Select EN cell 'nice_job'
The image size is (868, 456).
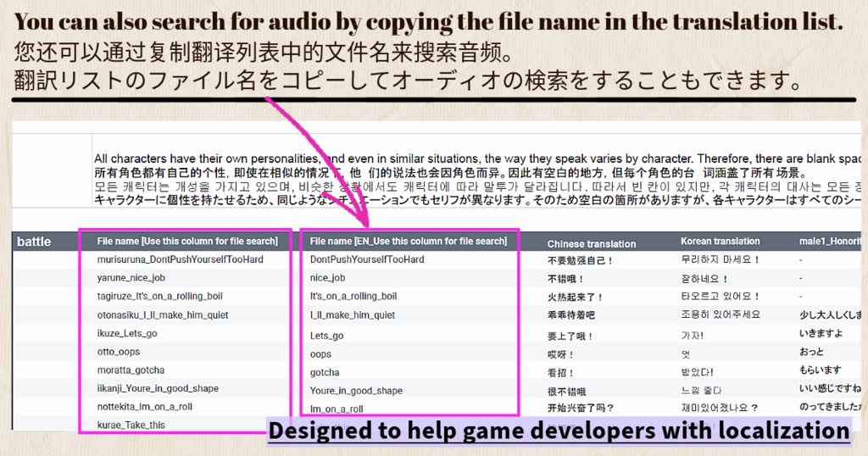coord(328,277)
